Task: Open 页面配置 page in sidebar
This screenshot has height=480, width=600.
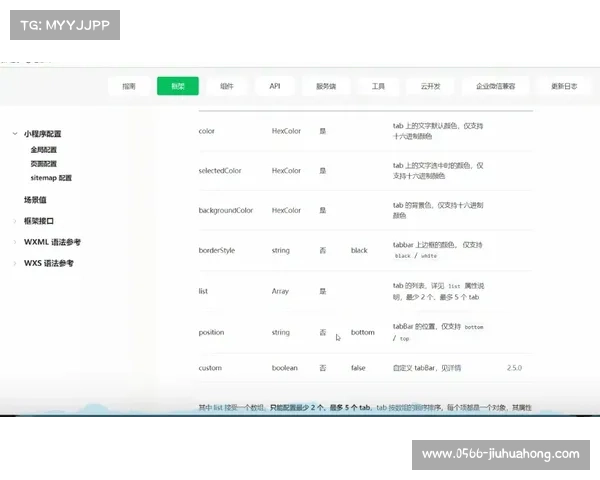Action: [x=44, y=164]
